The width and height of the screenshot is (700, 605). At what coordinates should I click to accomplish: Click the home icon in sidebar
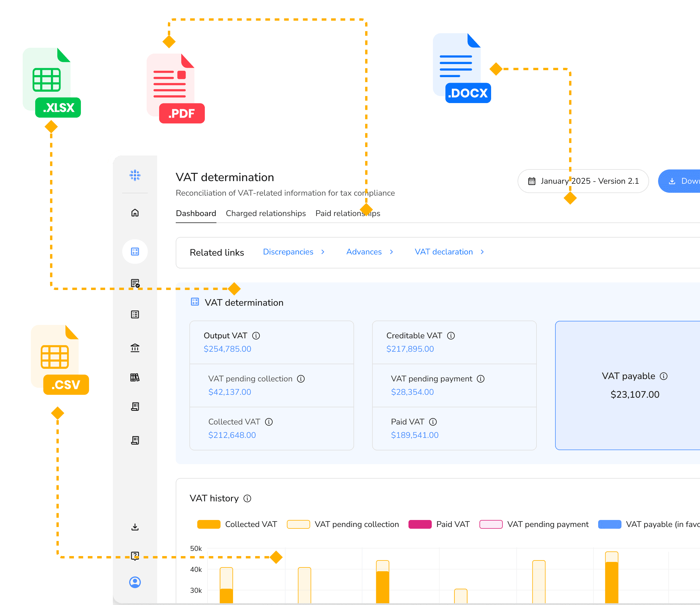point(135,213)
